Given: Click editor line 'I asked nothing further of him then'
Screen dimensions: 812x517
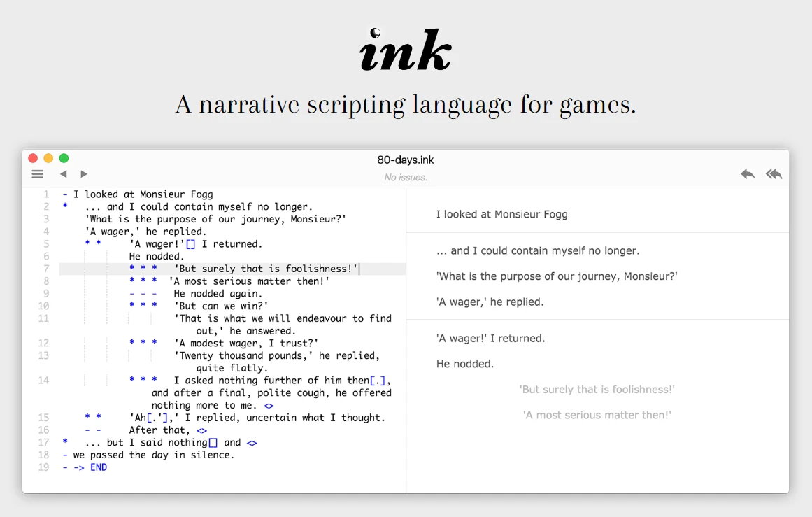Looking at the screenshot, I should 271,381.
